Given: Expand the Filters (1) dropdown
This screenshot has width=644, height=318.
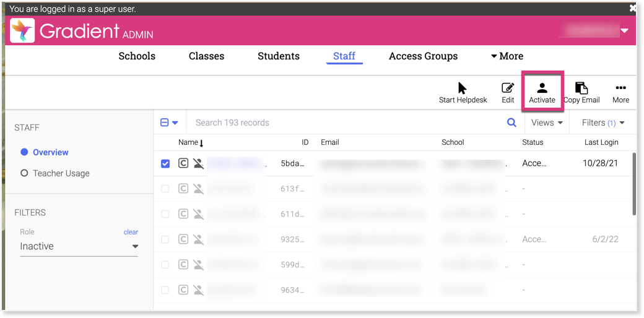Looking at the screenshot, I should pos(603,122).
